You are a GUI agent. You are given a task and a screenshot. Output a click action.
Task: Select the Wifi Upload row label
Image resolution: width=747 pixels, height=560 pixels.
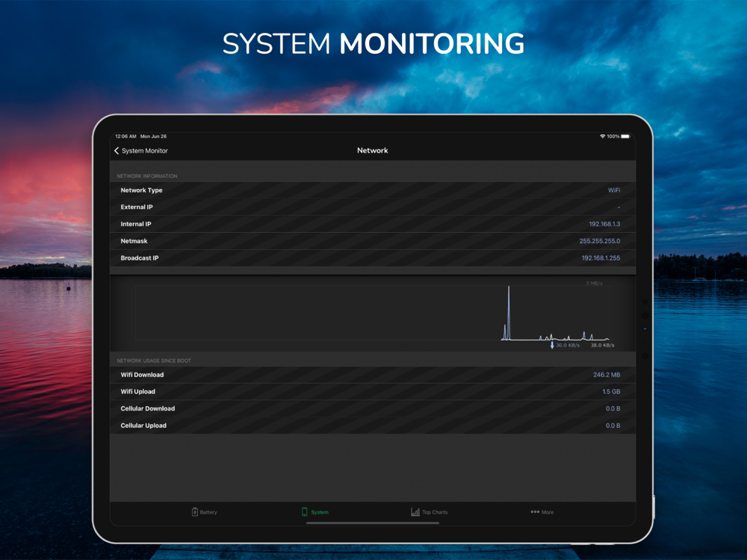click(x=137, y=391)
